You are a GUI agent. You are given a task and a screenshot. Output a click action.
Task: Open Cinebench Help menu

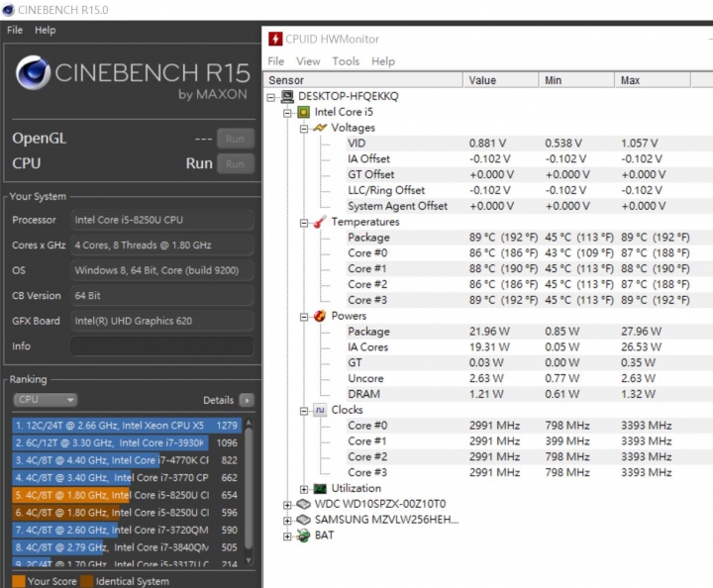pos(45,30)
